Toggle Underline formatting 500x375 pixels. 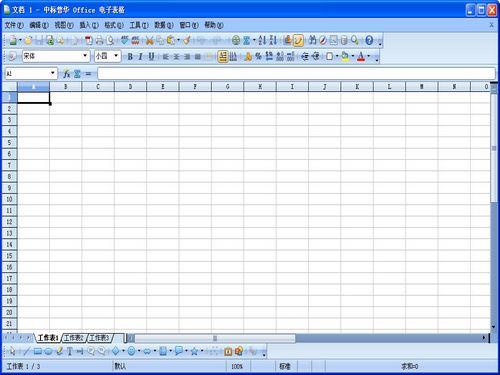point(151,57)
